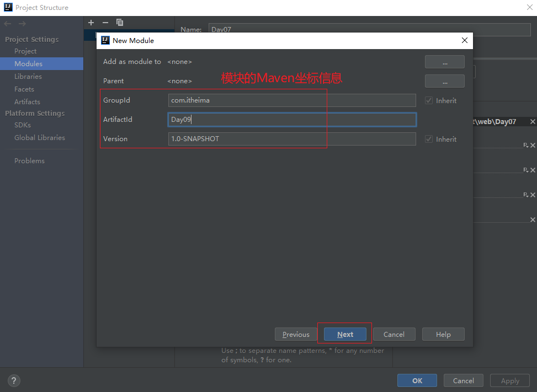Select SDKs under Platform Settings
Screen dimensions: 537x392
(23, 125)
